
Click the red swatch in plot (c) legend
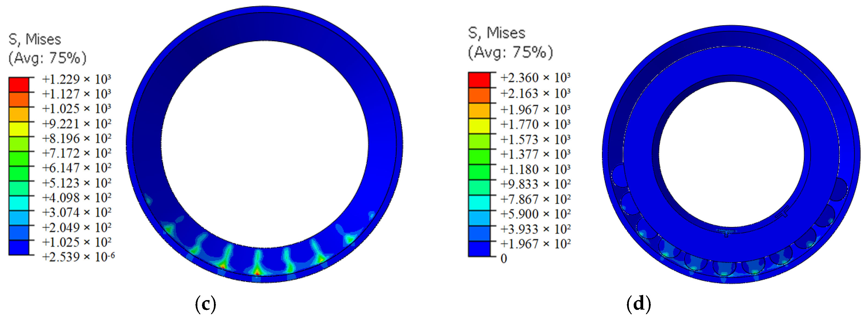coord(19,85)
